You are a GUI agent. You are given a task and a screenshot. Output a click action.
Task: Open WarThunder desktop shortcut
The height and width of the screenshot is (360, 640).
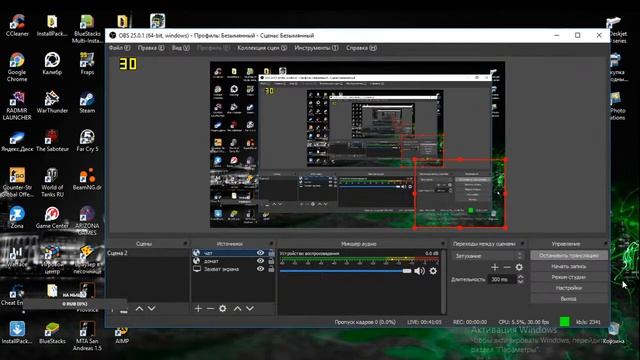tap(52, 102)
